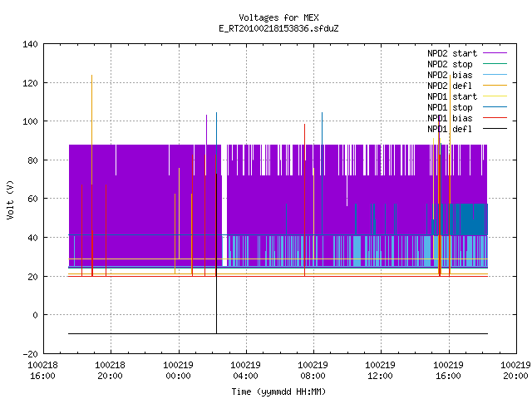
Task: Click the NPD2 bias light-blue legend line
Action: coord(495,75)
